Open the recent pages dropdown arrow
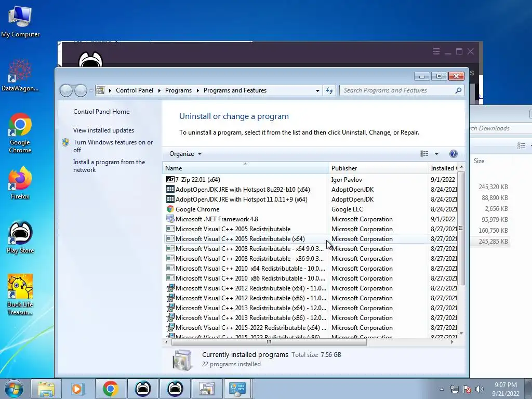The height and width of the screenshot is (399, 532). click(91, 90)
